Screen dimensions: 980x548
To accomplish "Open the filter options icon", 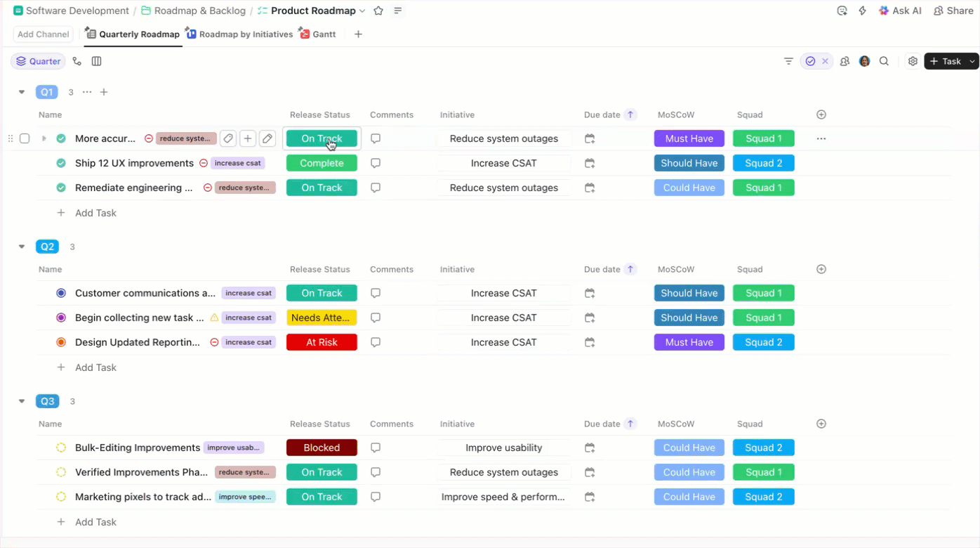I will coord(788,61).
